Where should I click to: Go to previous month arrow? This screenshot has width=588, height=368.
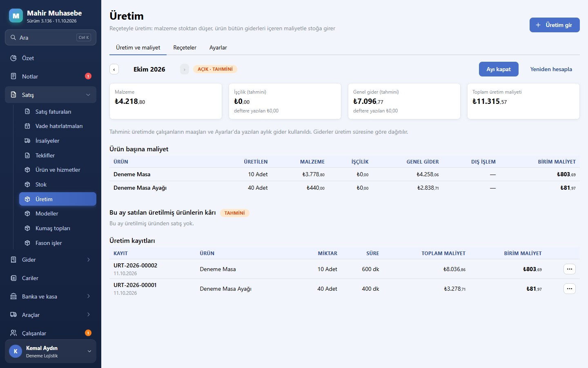tap(114, 69)
